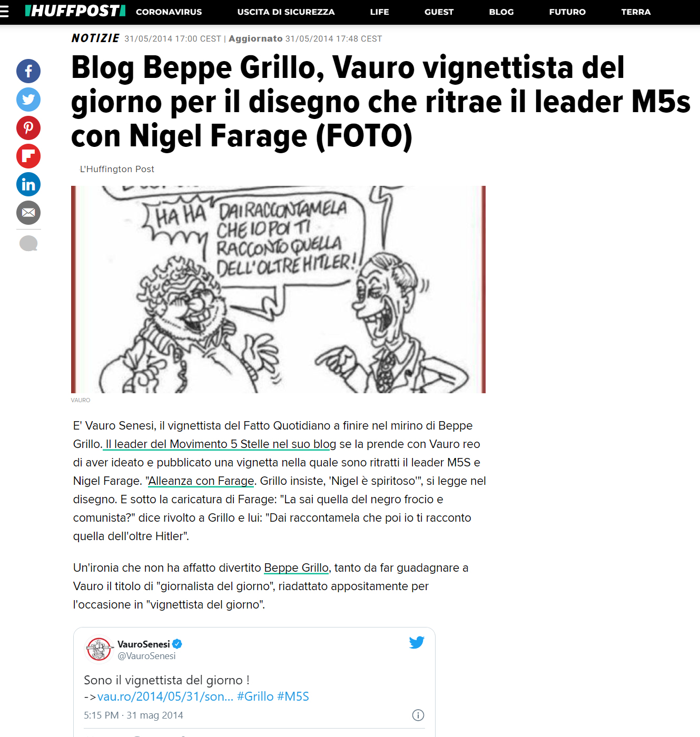Go to HuffPost home logo
This screenshot has width=700, height=737.
pos(75,11)
